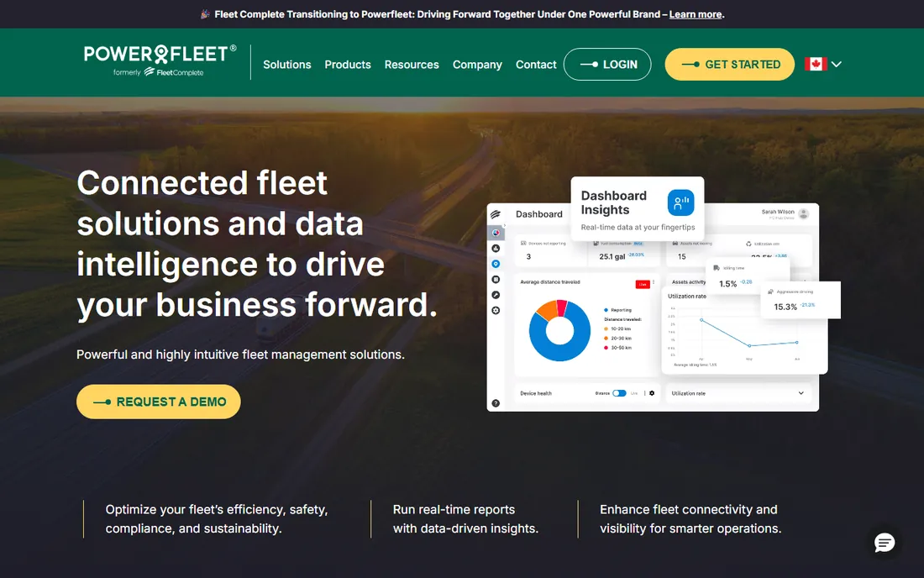Click the 25.1 gal fuel value

tap(612, 257)
